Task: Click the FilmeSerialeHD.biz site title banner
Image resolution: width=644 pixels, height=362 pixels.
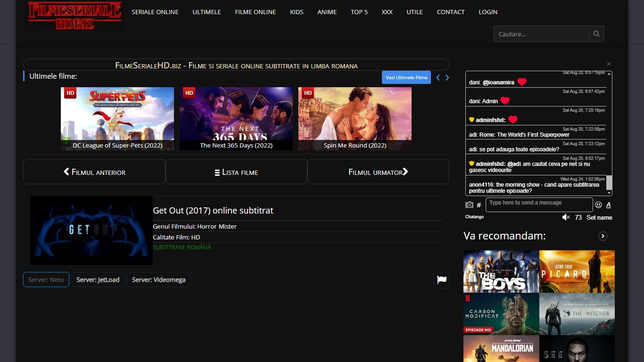Action: (x=236, y=66)
